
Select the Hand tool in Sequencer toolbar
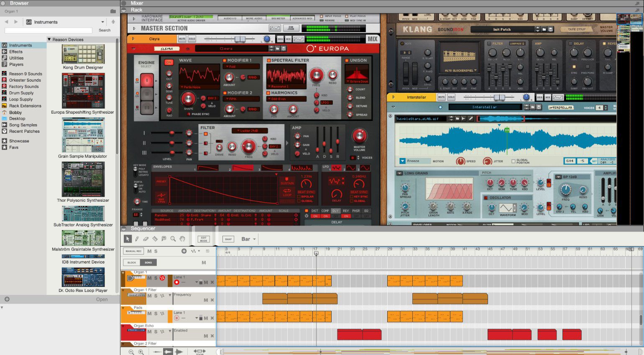[182, 239]
